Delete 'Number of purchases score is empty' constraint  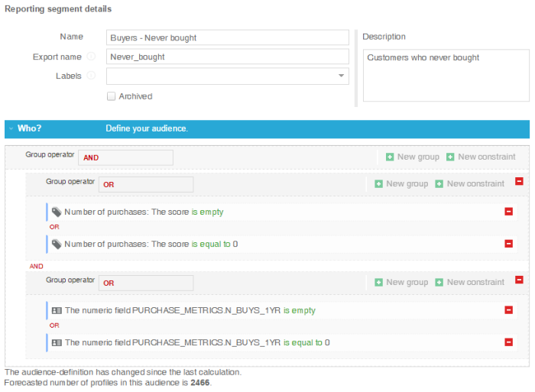click(x=509, y=212)
